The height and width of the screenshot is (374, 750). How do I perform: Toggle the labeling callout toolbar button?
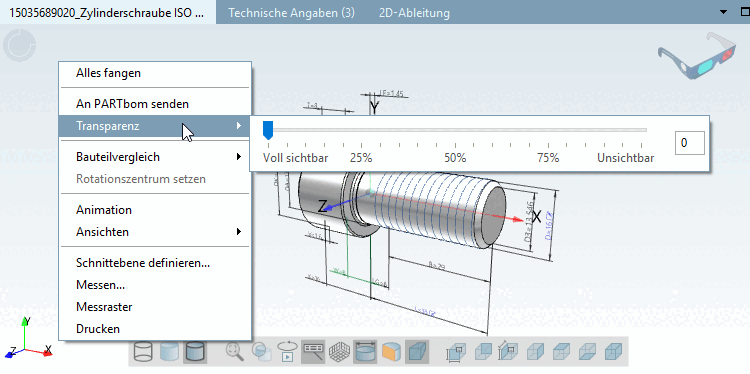(313, 352)
